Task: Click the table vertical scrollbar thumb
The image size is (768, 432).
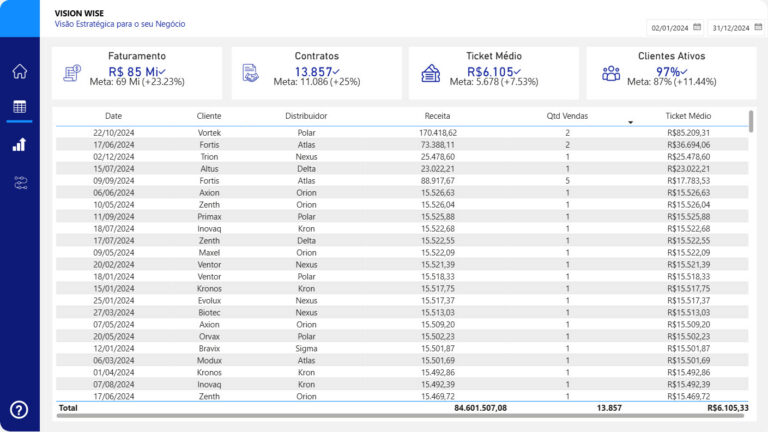Action: tap(750, 121)
